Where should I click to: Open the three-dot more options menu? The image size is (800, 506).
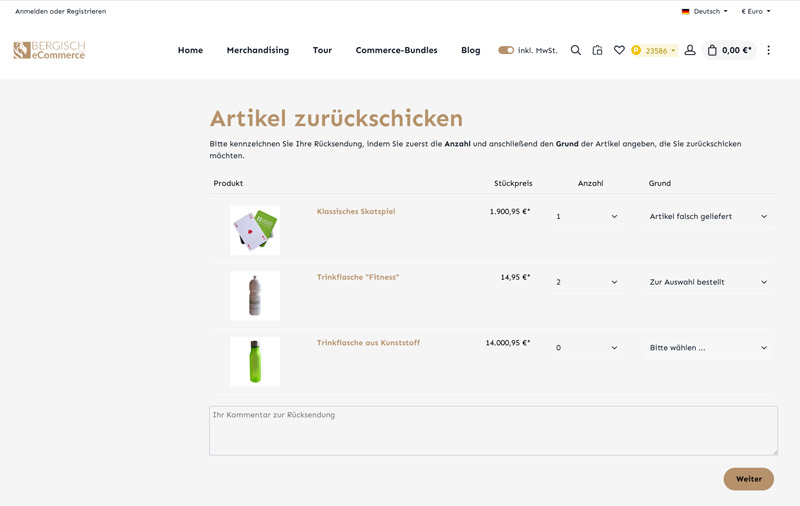[768, 50]
